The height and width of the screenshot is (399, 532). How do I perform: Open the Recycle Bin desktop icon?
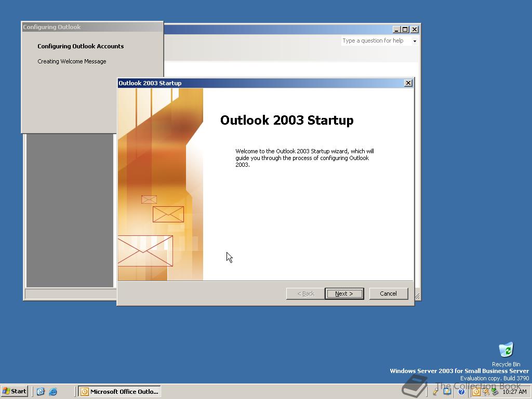[x=506, y=354]
